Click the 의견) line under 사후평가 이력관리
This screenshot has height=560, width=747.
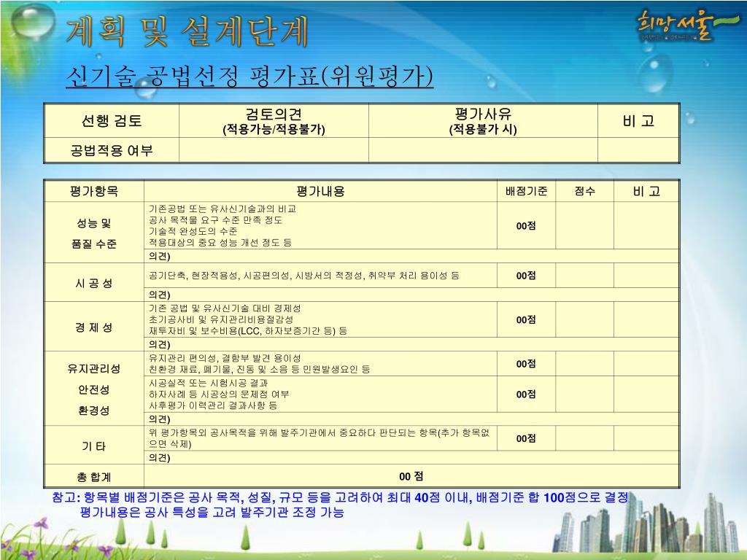click(411, 419)
